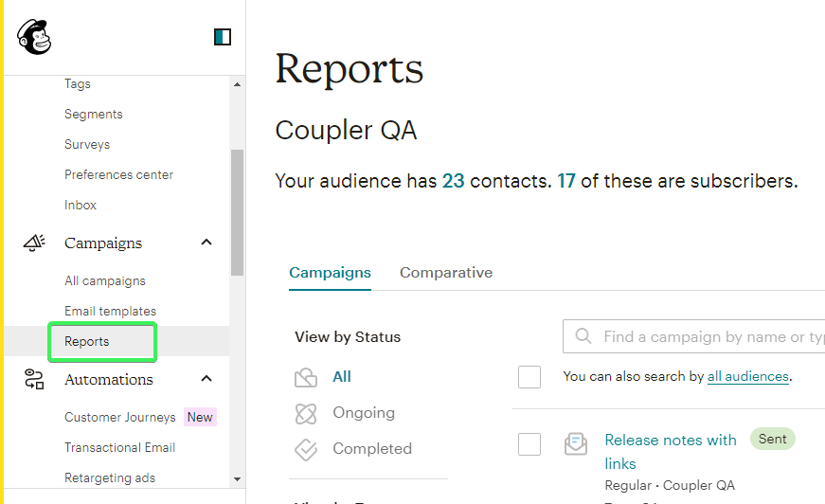Open Inbox in sidebar

click(x=81, y=205)
